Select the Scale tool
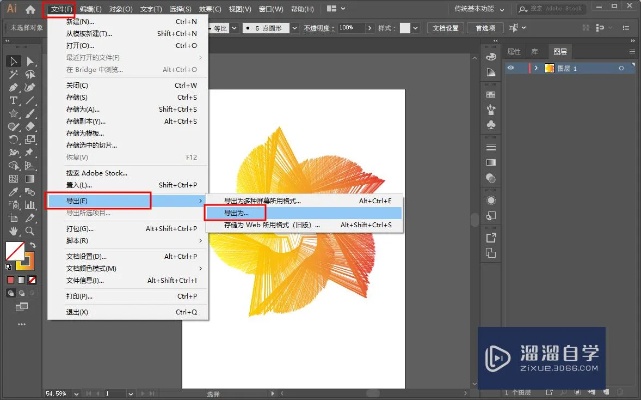 coord(30,140)
